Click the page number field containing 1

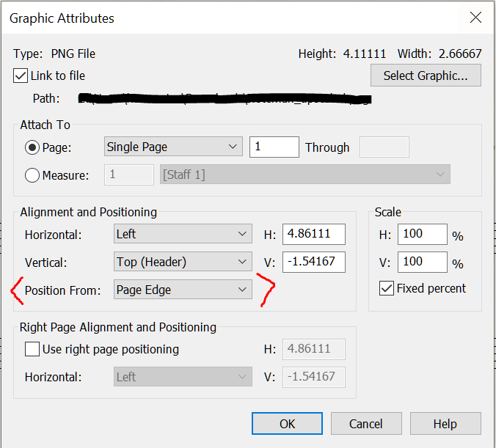(274, 147)
